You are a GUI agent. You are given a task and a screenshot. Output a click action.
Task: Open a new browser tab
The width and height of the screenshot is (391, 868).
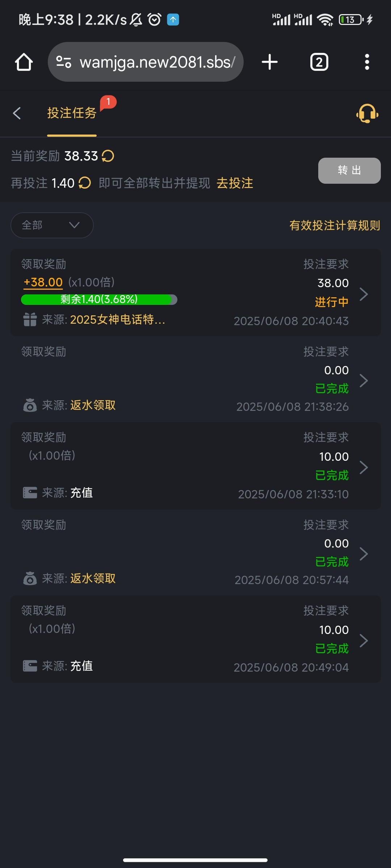click(x=269, y=62)
